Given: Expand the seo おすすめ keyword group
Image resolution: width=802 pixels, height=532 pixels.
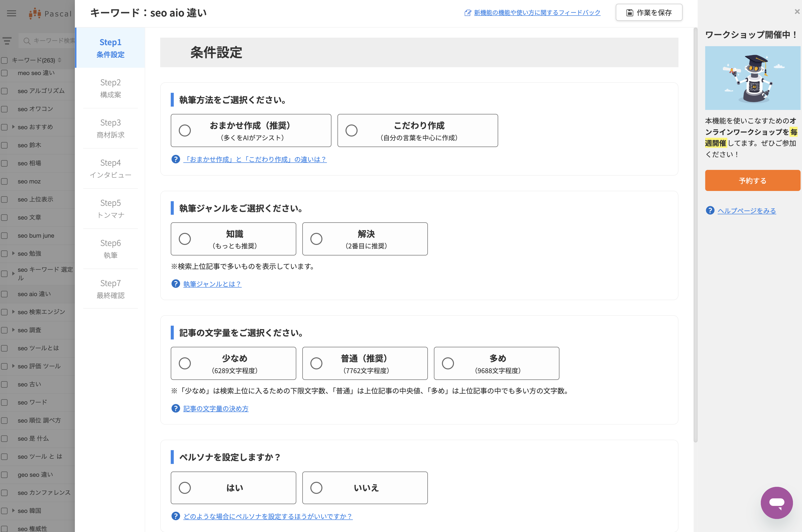Looking at the screenshot, I should [x=13, y=127].
